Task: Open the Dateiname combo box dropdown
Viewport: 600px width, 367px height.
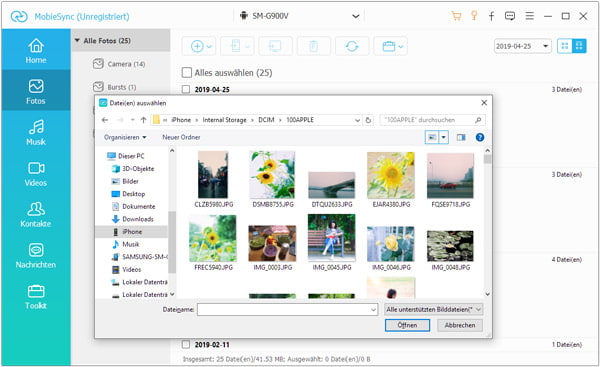Action: (x=373, y=310)
